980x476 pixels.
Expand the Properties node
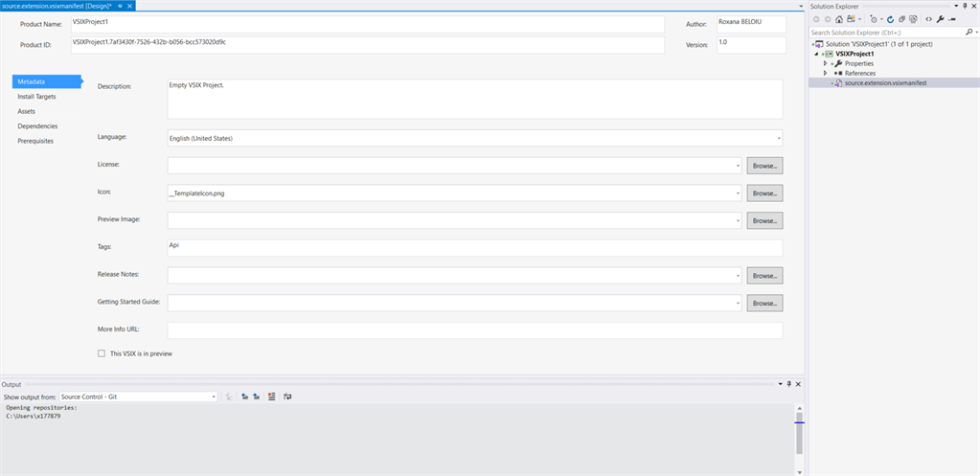pos(825,64)
